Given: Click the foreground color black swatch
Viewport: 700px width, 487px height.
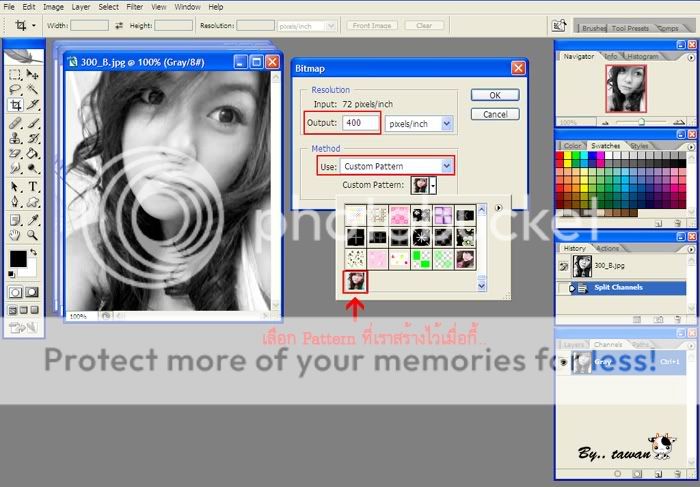Looking at the screenshot, I should point(18,259).
